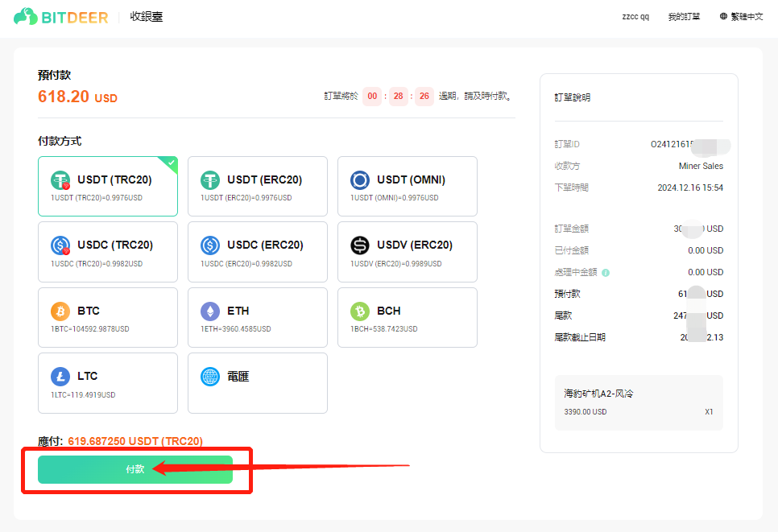Click the Litecoin LTC icon
The image size is (778, 532).
(x=60, y=377)
